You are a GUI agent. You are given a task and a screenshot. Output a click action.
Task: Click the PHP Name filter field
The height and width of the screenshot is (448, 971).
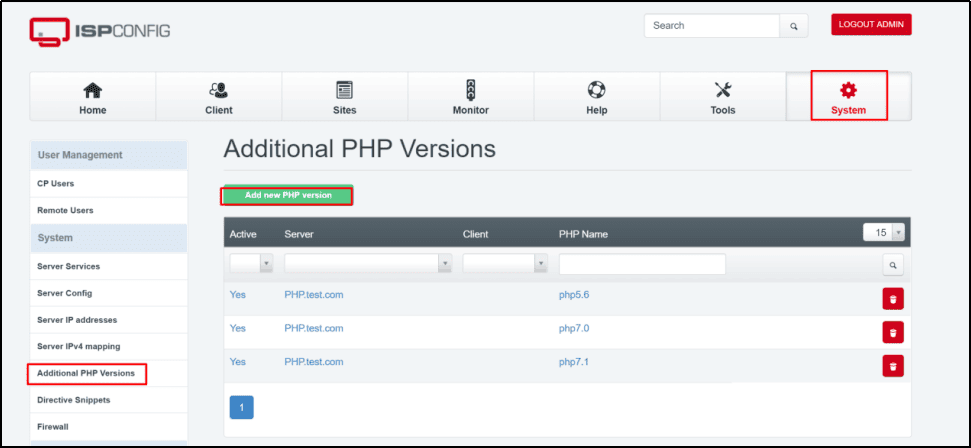tap(641, 264)
